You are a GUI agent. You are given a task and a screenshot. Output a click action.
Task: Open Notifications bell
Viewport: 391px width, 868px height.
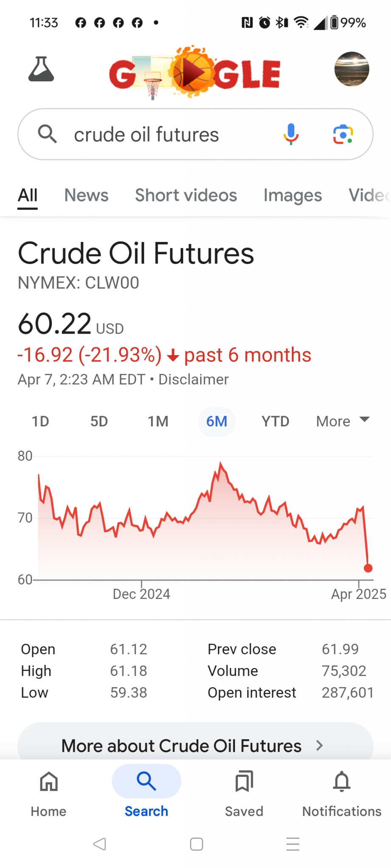coord(342,793)
